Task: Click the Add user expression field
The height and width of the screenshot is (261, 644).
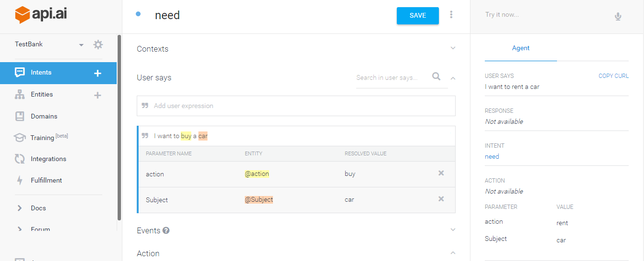Action: pos(296,106)
